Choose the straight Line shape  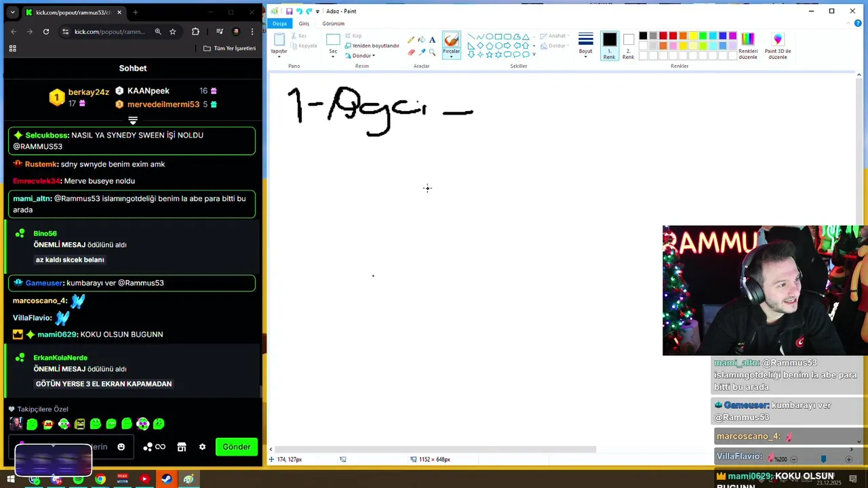[x=471, y=37]
